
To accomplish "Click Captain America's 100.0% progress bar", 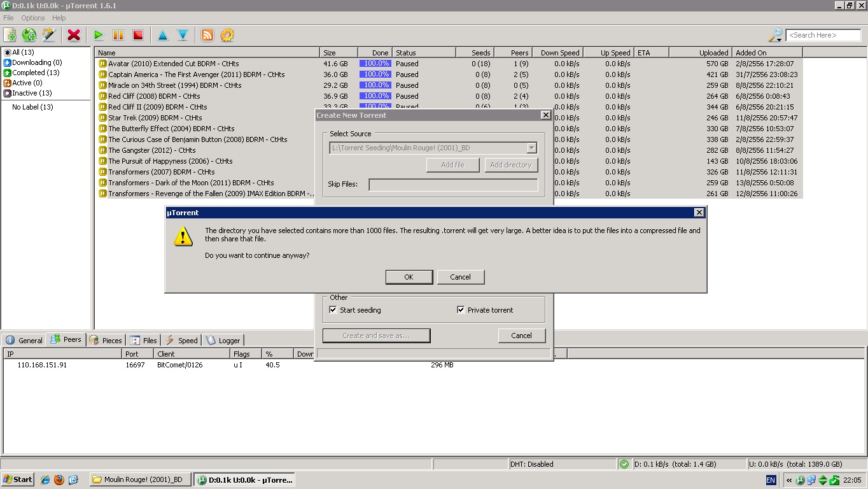I will click(x=375, y=74).
